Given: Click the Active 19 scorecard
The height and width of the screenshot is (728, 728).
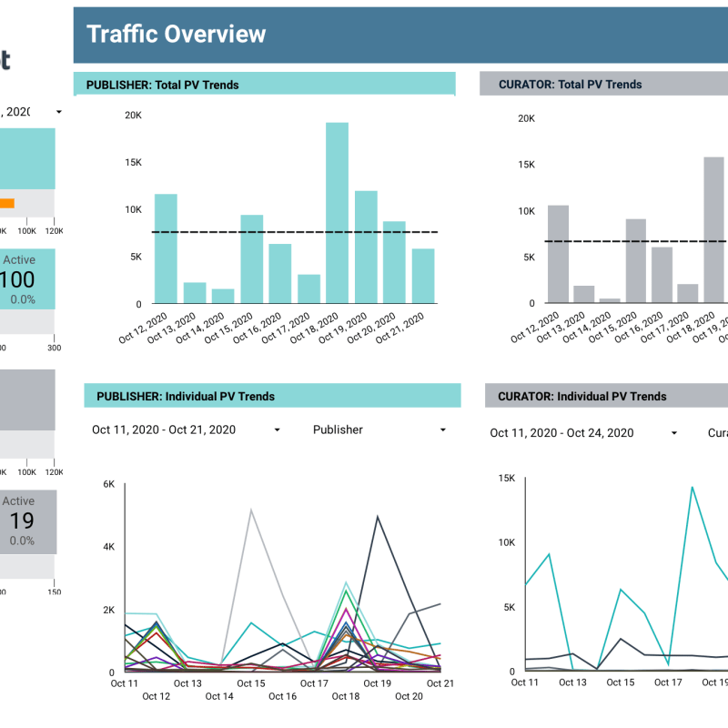Looking at the screenshot, I should (x=27, y=521).
